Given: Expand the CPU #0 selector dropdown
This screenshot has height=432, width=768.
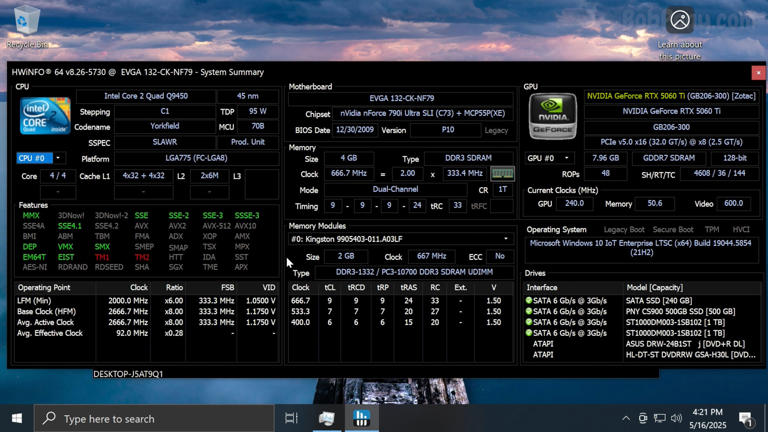Looking at the screenshot, I should tap(58, 158).
